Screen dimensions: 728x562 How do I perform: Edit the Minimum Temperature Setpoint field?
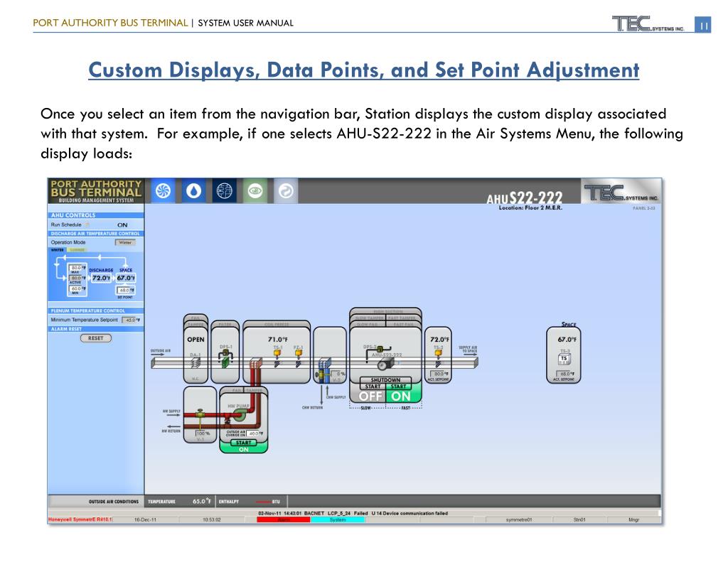pyautogui.click(x=129, y=320)
